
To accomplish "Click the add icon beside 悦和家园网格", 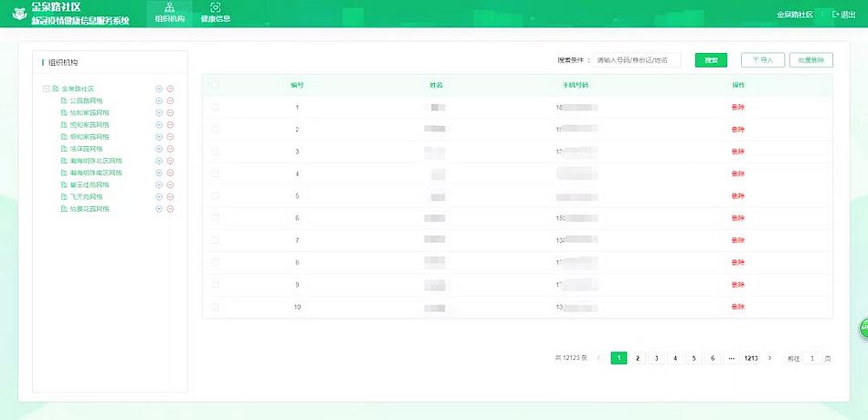I will point(159,124).
